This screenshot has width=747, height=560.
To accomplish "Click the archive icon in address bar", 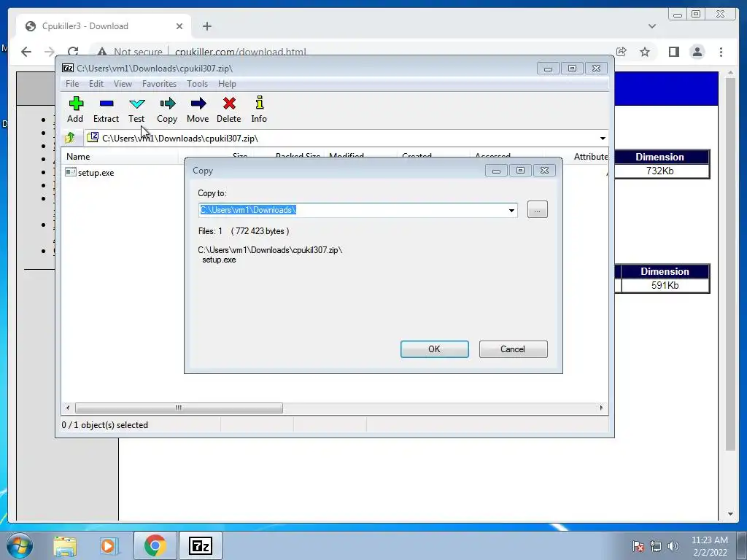I will [x=93, y=138].
